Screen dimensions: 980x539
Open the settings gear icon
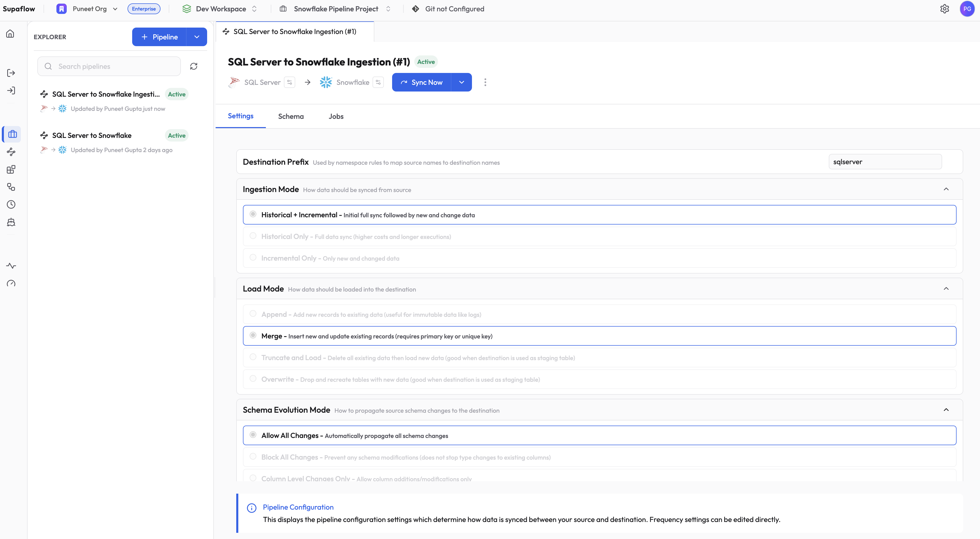(x=944, y=9)
